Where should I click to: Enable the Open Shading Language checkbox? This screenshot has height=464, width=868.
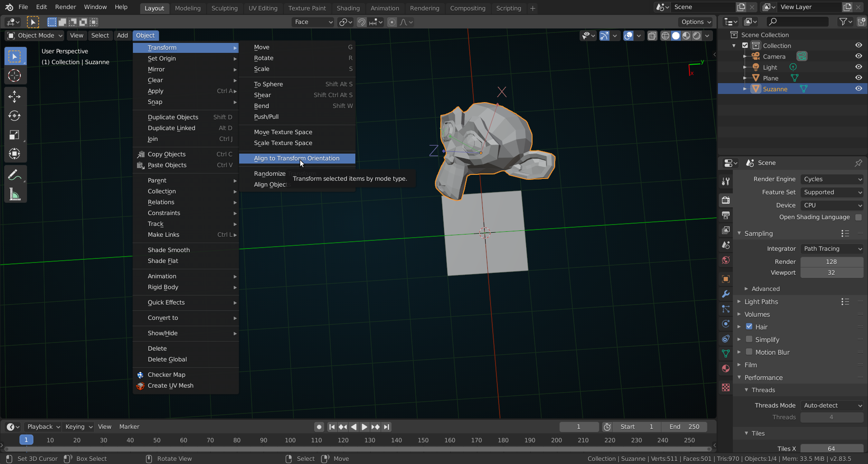[858, 217]
